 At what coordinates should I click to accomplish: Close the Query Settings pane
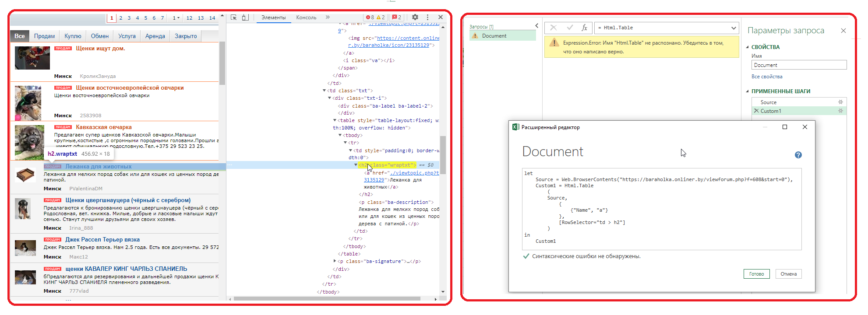click(843, 31)
